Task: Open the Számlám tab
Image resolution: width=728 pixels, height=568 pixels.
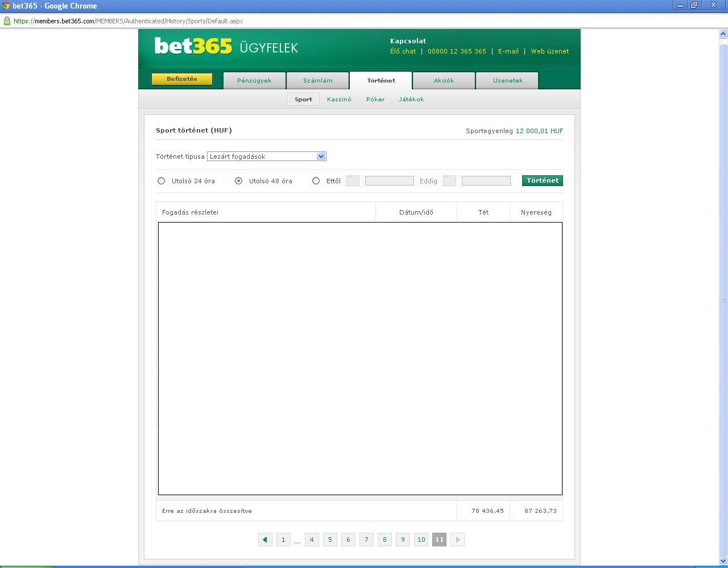Action: point(318,80)
